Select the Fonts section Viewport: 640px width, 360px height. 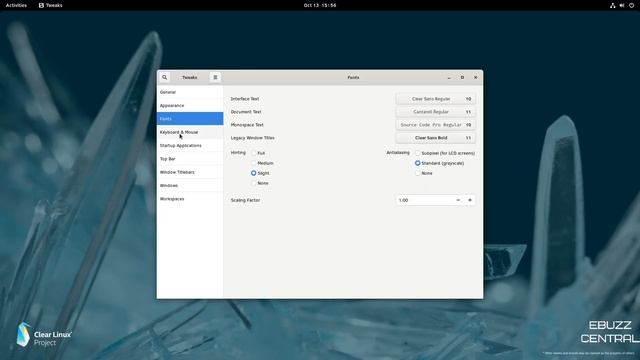[x=190, y=119]
